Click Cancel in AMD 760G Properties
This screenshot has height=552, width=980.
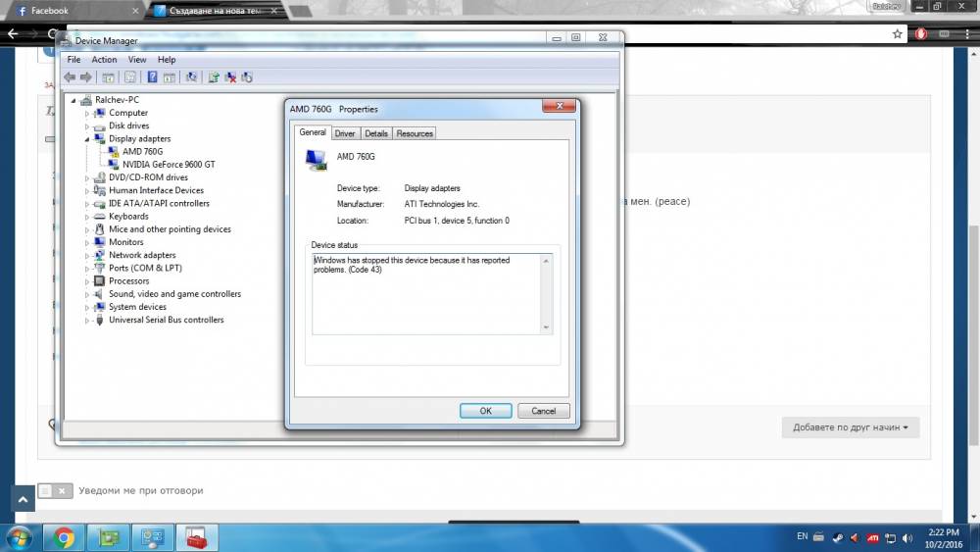(543, 411)
